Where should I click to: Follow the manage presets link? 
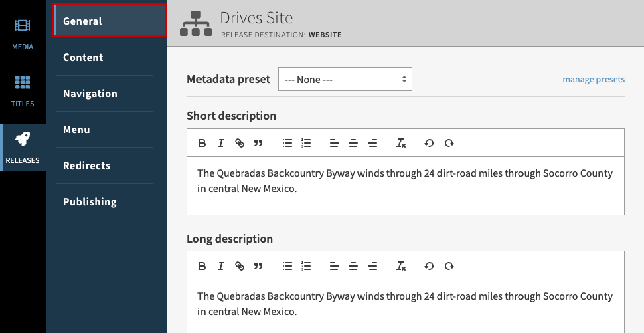point(594,79)
